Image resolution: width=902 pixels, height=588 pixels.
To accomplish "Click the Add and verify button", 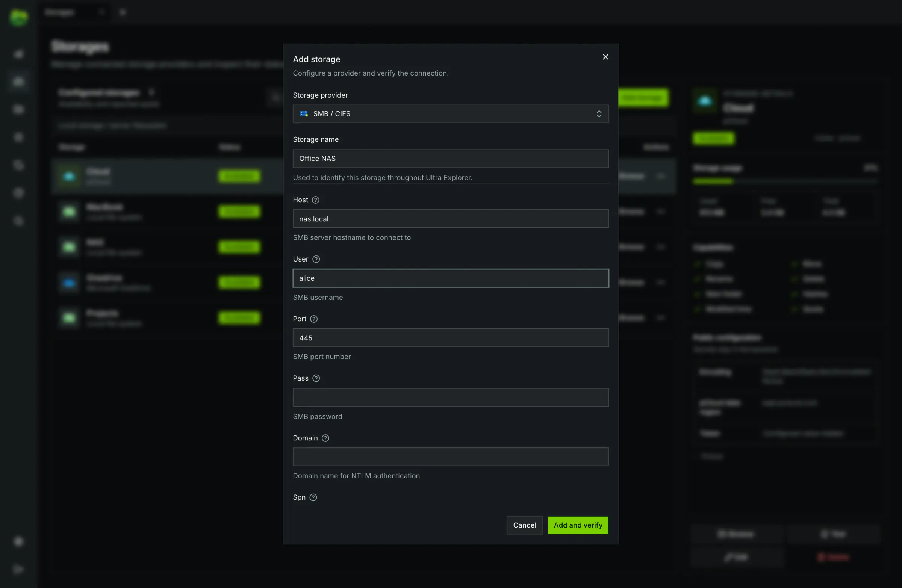I will (578, 525).
